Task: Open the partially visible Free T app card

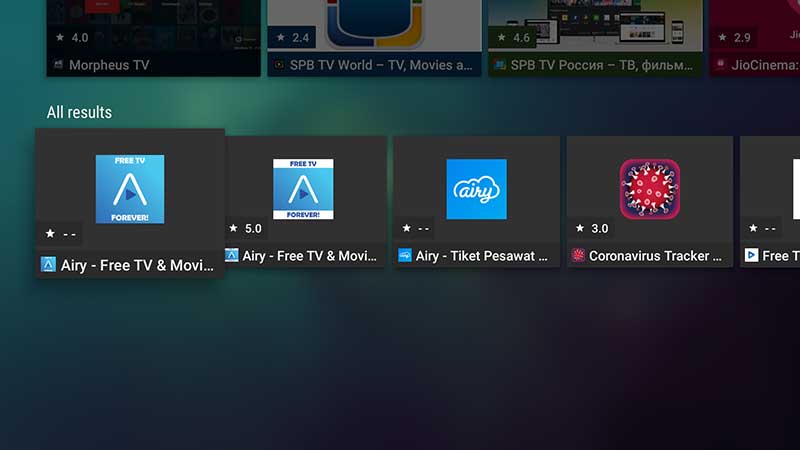Action: (770, 202)
